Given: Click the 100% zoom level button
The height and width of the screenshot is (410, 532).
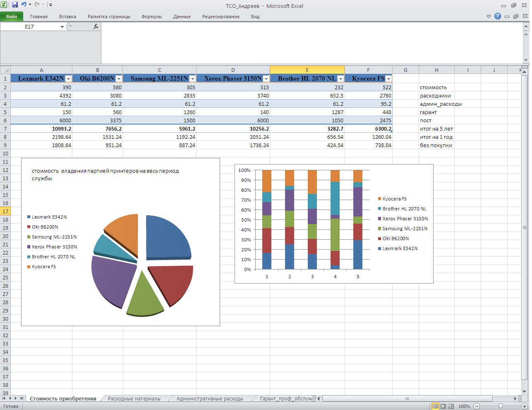Looking at the screenshot, I should [464, 406].
